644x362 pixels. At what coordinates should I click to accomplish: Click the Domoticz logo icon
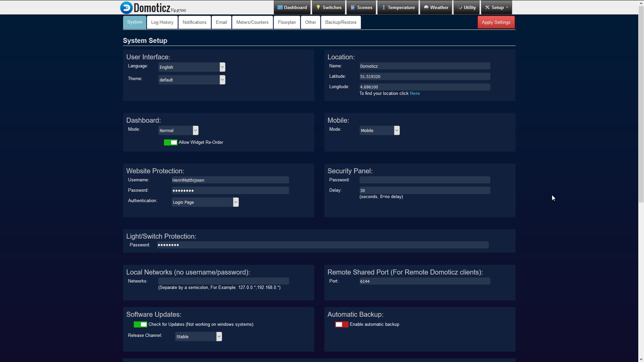point(126,7)
